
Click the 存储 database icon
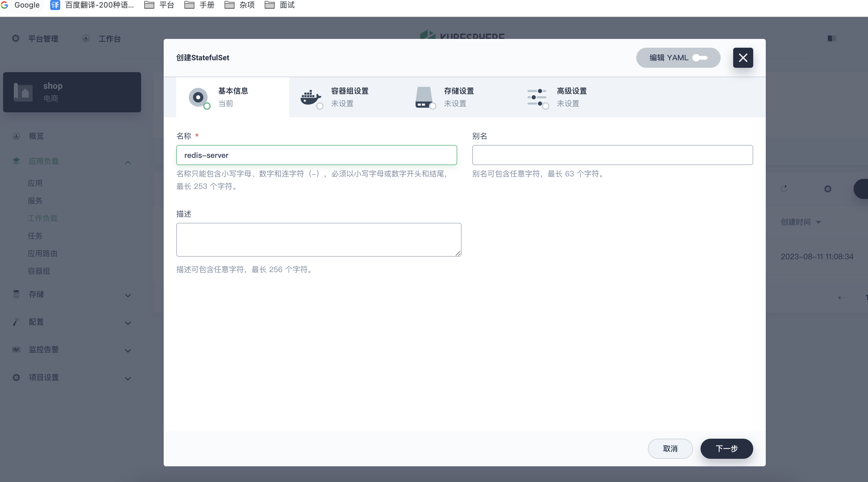16,294
